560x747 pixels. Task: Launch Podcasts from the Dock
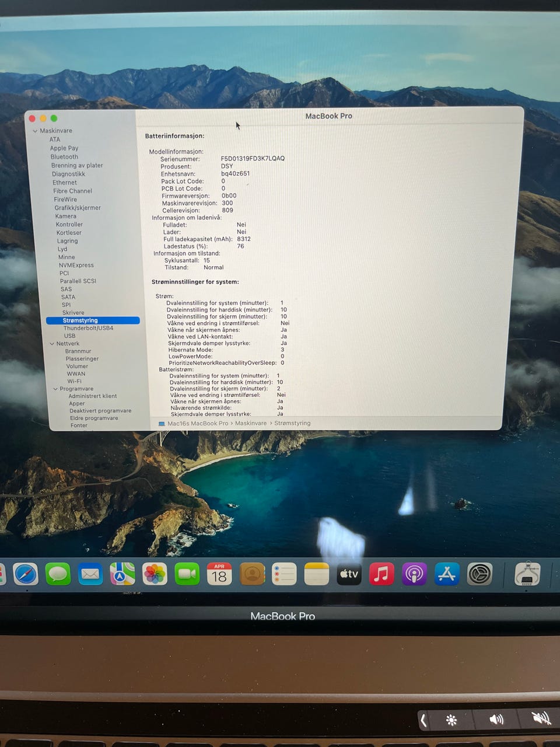[414, 574]
